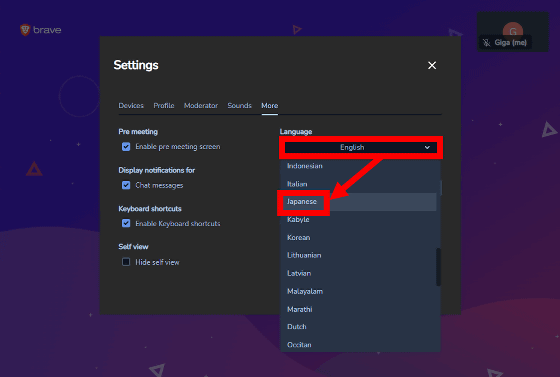Open the Moderator tab
This screenshot has width=560, height=377.
(201, 106)
